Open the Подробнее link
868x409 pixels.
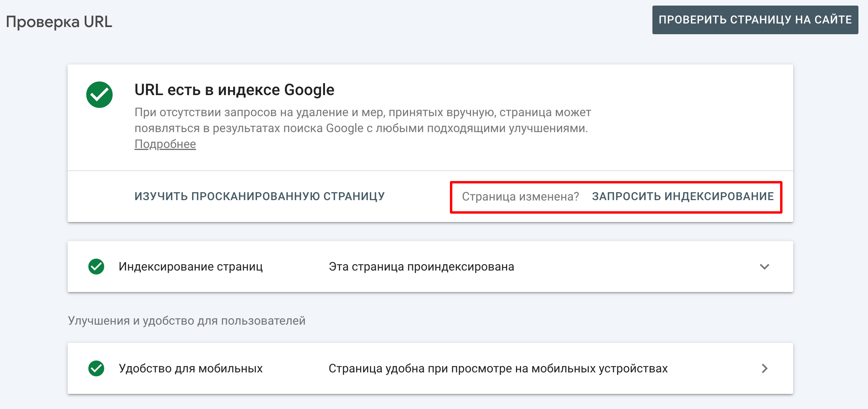[165, 144]
